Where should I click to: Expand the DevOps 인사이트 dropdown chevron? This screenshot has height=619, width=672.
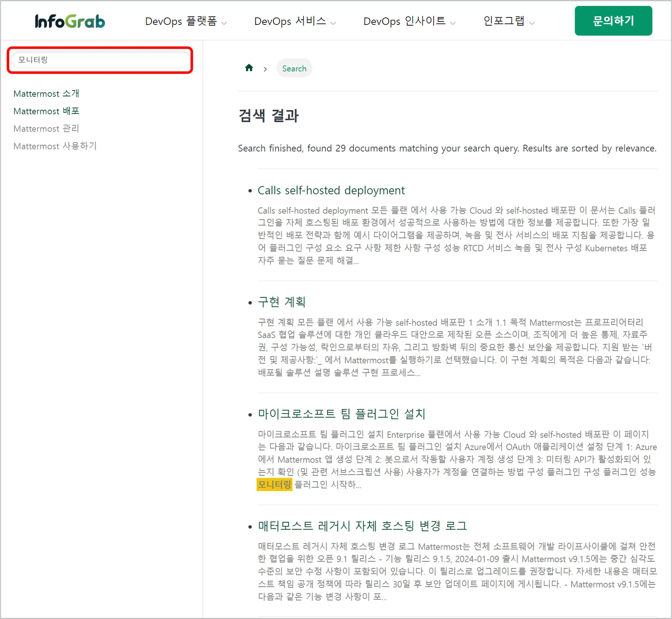click(453, 23)
